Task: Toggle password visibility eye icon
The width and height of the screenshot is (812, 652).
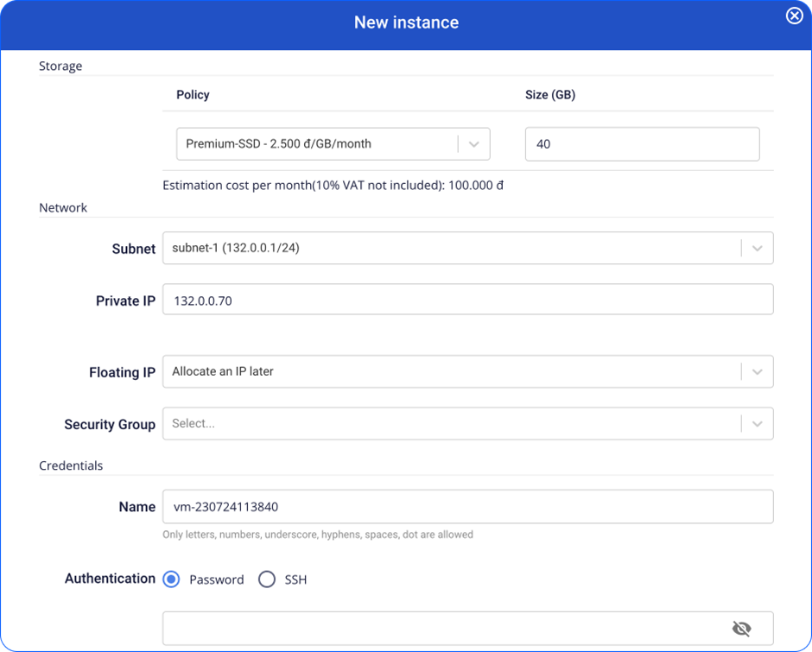Action: [740, 629]
